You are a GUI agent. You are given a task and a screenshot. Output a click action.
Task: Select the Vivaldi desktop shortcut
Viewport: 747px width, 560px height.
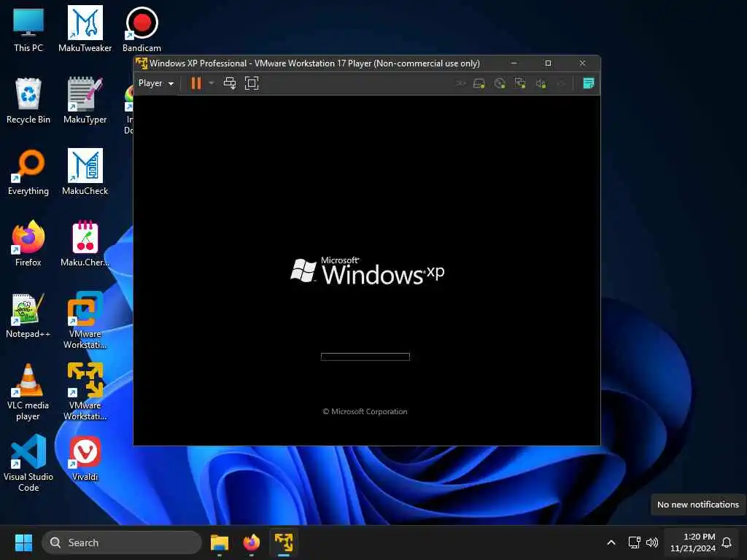click(x=85, y=458)
